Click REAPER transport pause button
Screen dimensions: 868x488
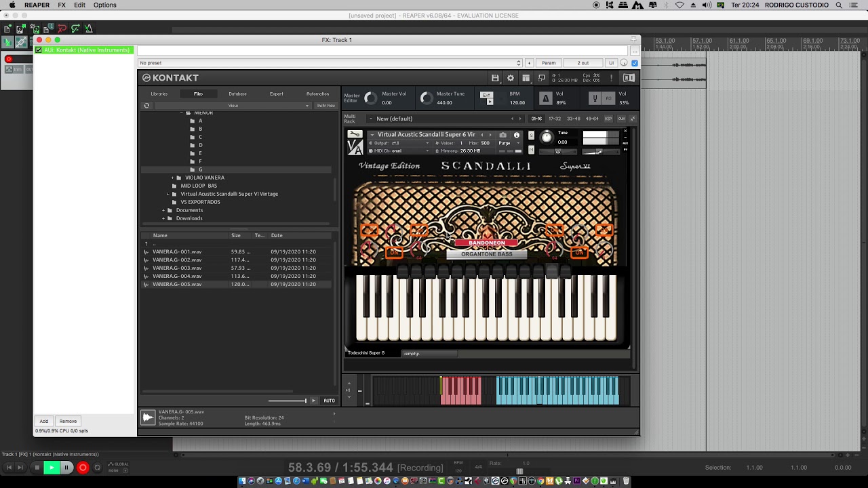pyautogui.click(x=66, y=467)
